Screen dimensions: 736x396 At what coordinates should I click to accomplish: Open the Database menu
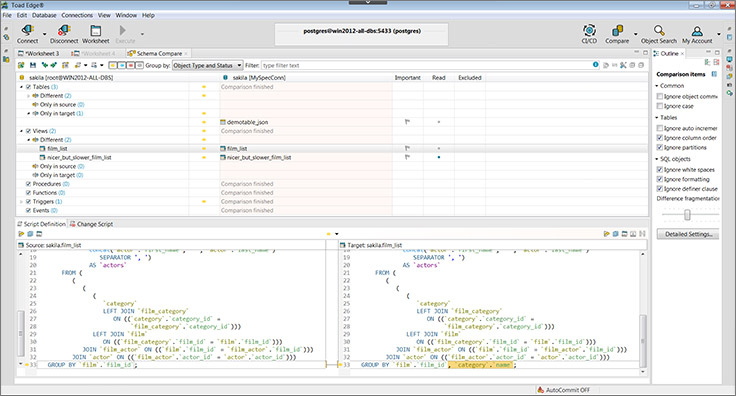point(44,15)
